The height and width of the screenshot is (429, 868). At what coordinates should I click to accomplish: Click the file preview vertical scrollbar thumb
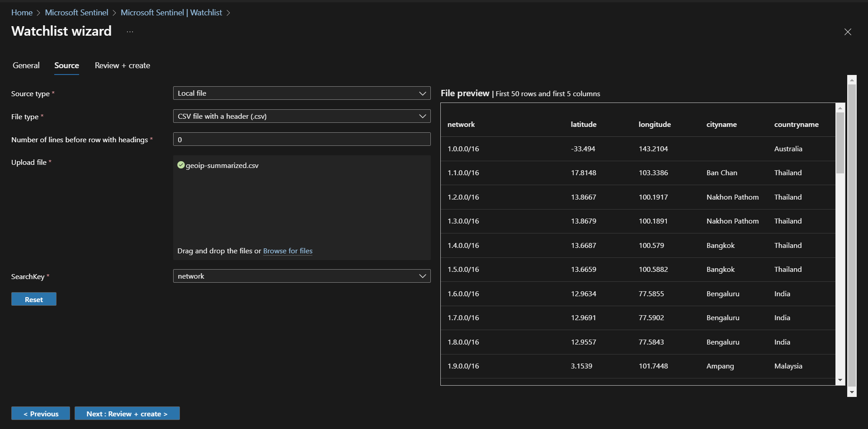coord(840,143)
